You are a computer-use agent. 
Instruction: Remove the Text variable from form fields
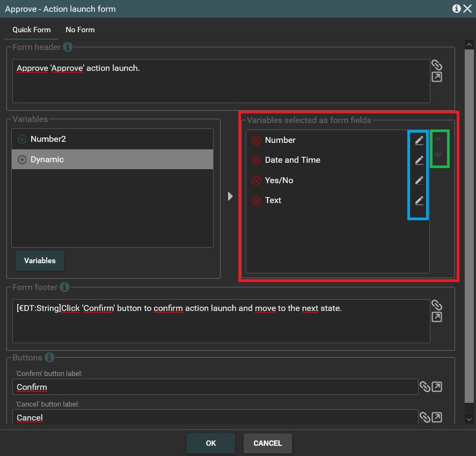coord(256,200)
